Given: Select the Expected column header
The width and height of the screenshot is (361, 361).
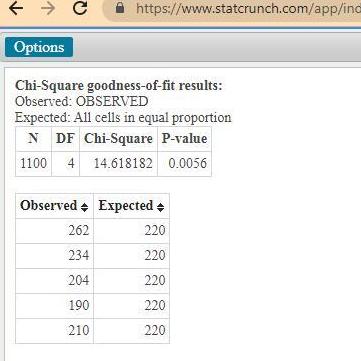Looking at the screenshot, I should click(131, 206).
